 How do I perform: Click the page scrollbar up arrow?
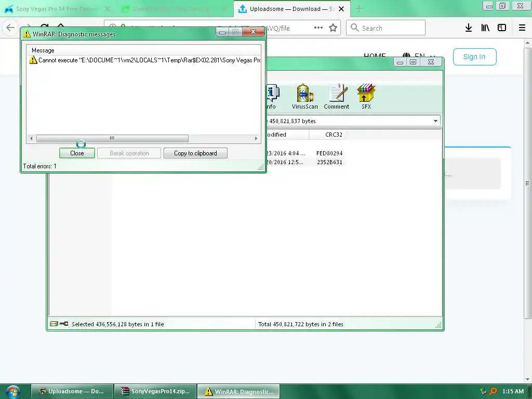pyautogui.click(x=527, y=43)
